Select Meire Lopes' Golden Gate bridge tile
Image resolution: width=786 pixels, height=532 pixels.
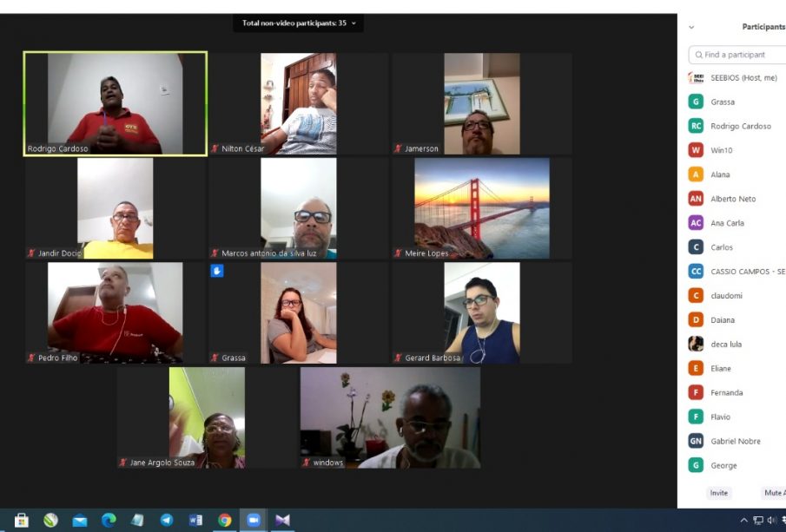[x=481, y=208]
